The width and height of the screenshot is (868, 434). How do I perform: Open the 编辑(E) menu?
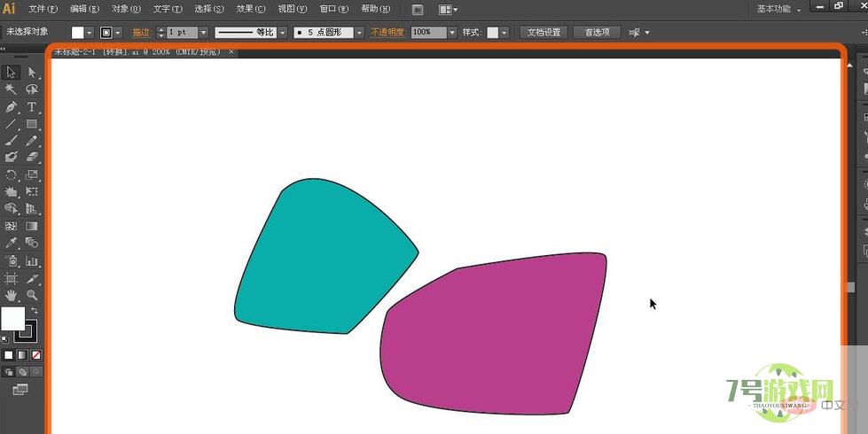tap(84, 9)
